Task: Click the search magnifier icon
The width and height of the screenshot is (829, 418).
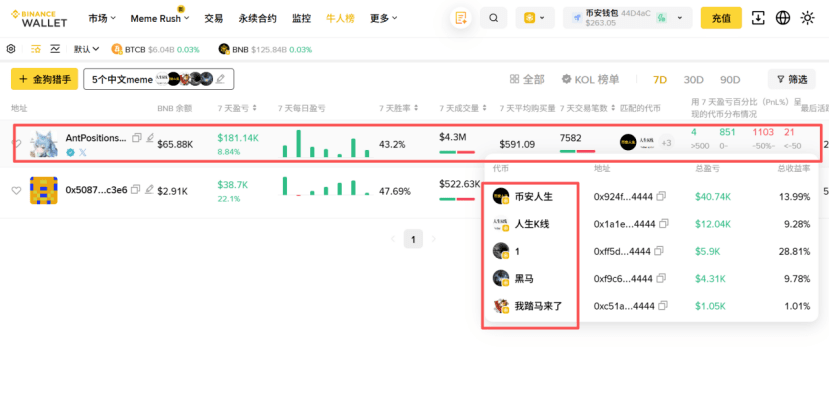Action: 493,18
